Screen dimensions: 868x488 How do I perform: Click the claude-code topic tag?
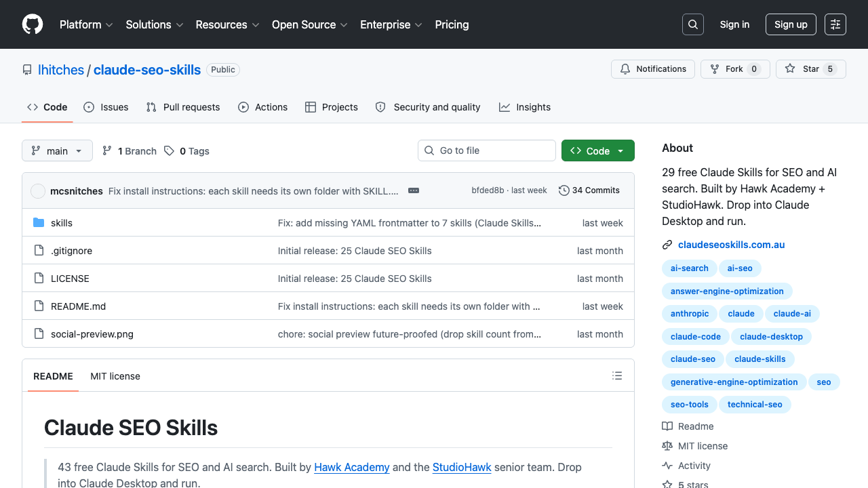coord(696,337)
